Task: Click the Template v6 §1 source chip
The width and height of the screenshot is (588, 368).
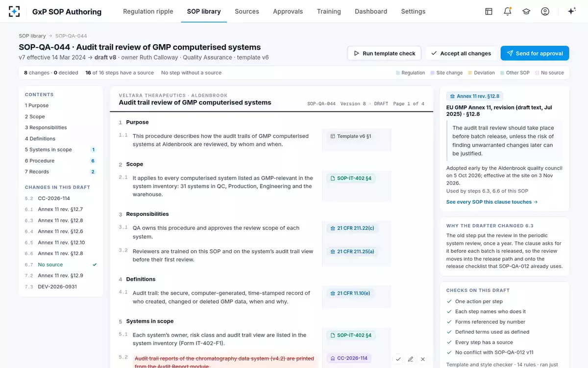Action: (352, 136)
